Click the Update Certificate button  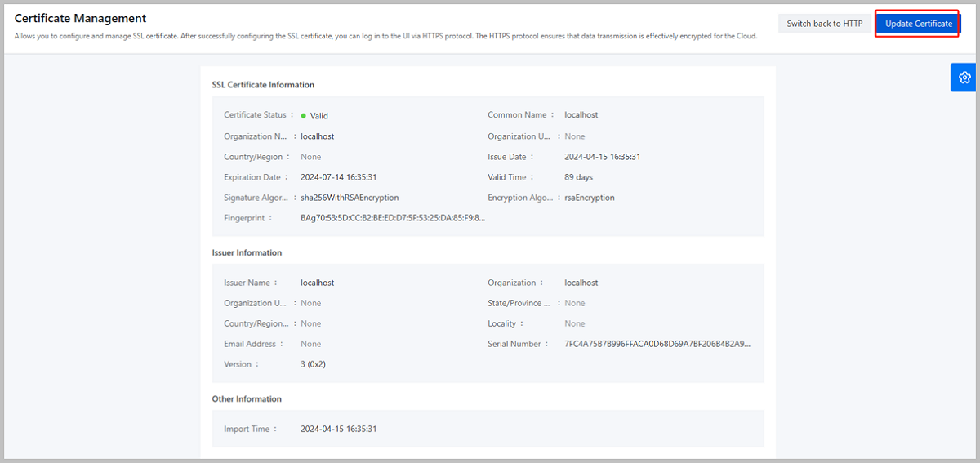pos(918,24)
